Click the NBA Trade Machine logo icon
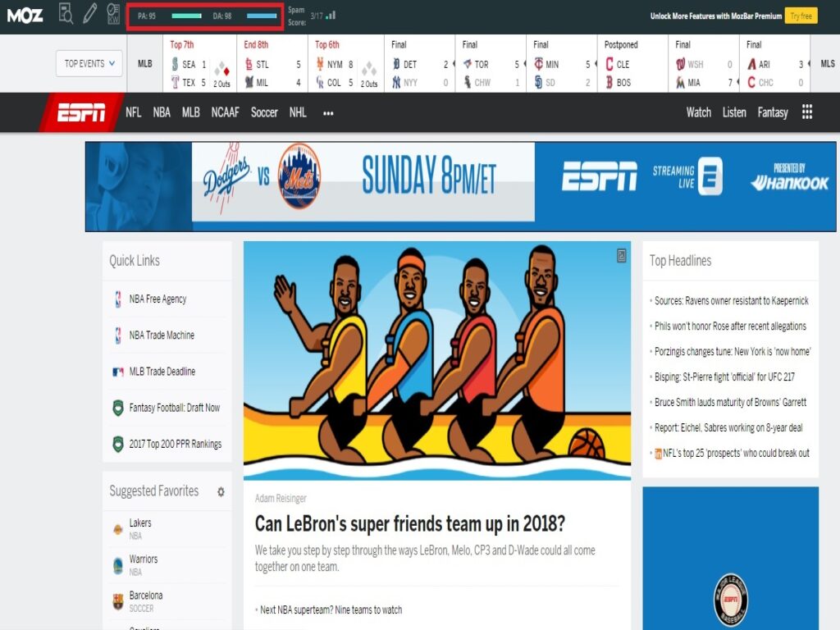The height and width of the screenshot is (630, 840). pyautogui.click(x=118, y=336)
